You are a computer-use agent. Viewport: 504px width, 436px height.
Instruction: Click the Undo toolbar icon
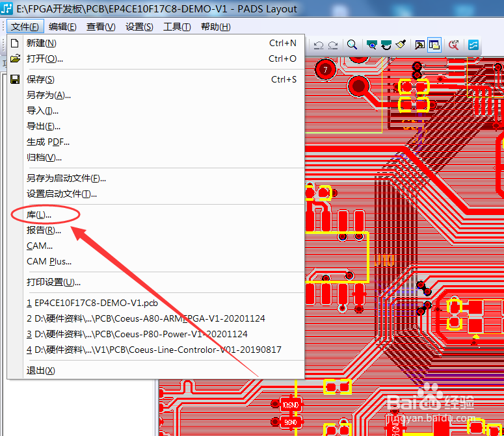coord(319,45)
